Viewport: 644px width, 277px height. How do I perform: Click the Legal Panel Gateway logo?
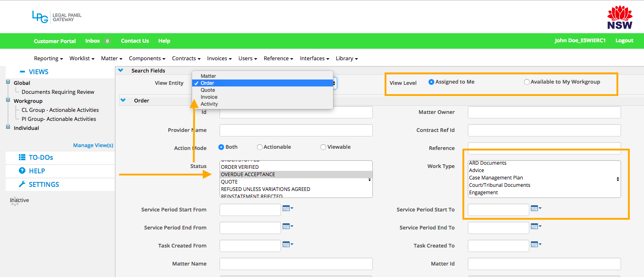(x=57, y=17)
